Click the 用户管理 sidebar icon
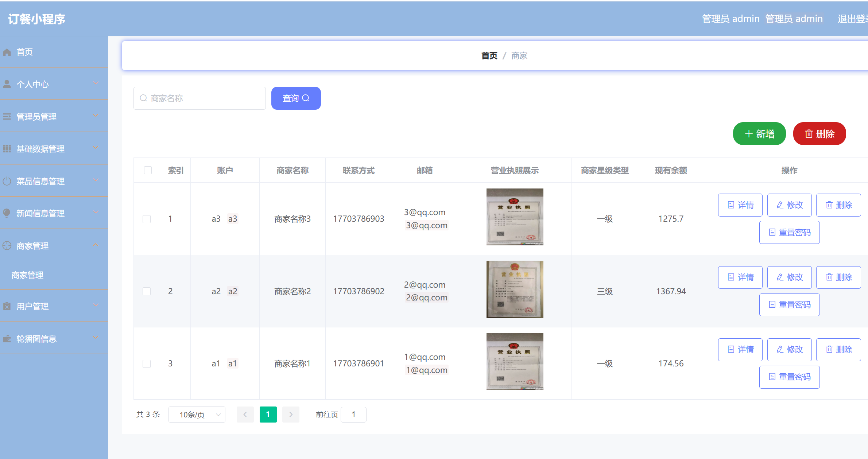Screen dimensions: 868x459 coord(7,306)
